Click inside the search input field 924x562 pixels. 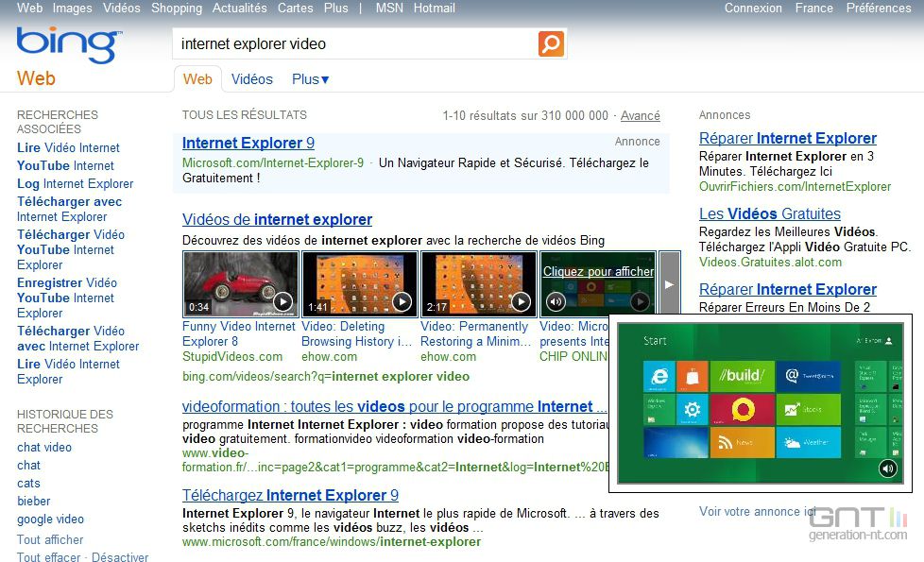(359, 43)
